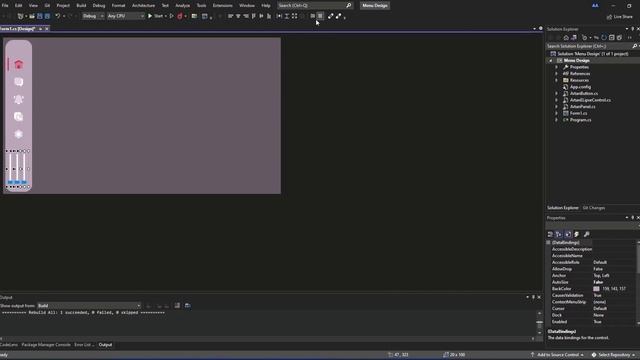Screen dimensions: 640x360
Task: Click the Property Pages wrench icon in Properties
Action: [587, 234]
